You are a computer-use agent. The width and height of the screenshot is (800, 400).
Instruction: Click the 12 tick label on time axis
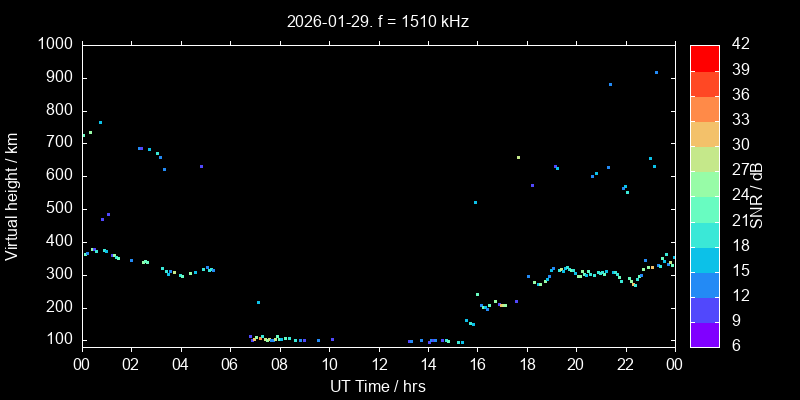[x=378, y=365]
